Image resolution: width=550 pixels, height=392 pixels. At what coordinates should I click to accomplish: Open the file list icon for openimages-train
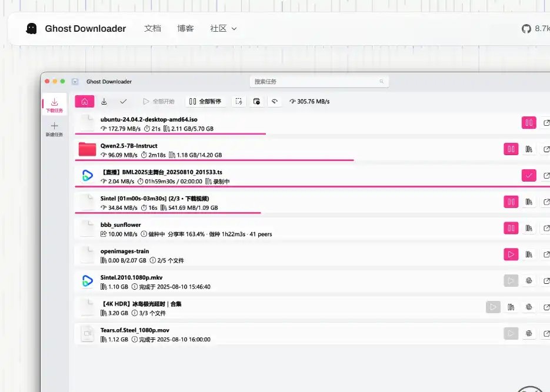[x=529, y=254]
